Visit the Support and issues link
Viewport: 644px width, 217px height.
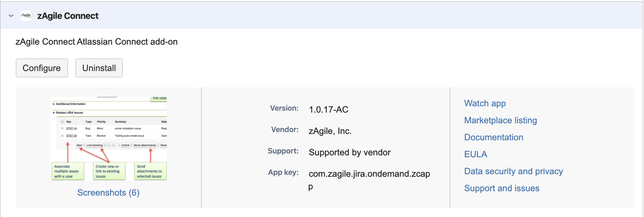tap(501, 188)
